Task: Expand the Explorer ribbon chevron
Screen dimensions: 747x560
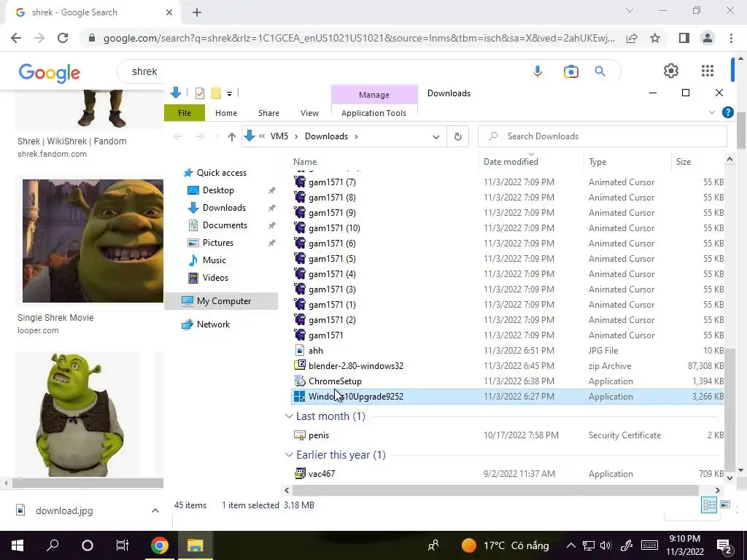Action: point(712,112)
